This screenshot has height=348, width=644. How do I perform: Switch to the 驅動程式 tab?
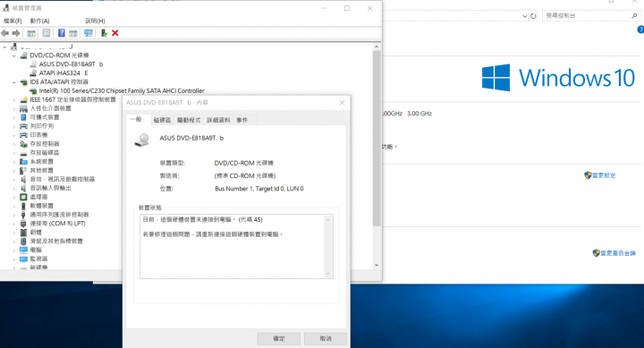pos(189,120)
